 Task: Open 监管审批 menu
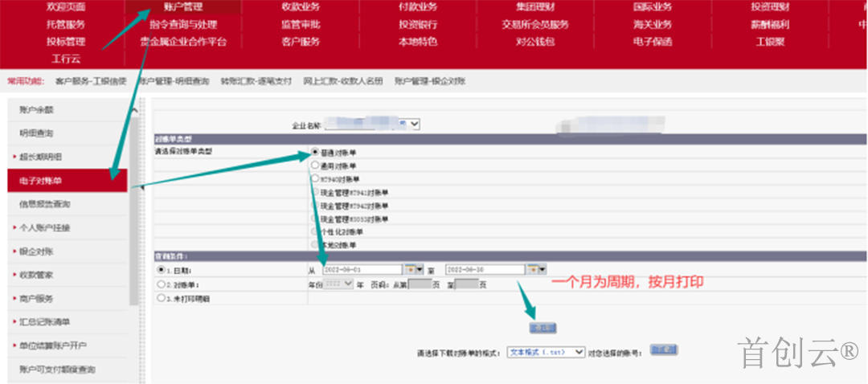(x=301, y=24)
